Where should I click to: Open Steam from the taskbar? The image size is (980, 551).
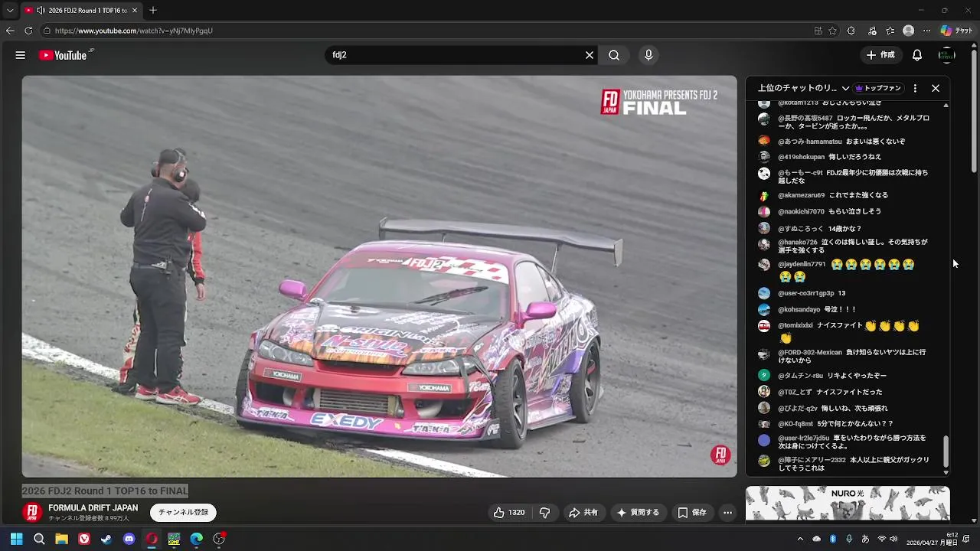point(106,539)
